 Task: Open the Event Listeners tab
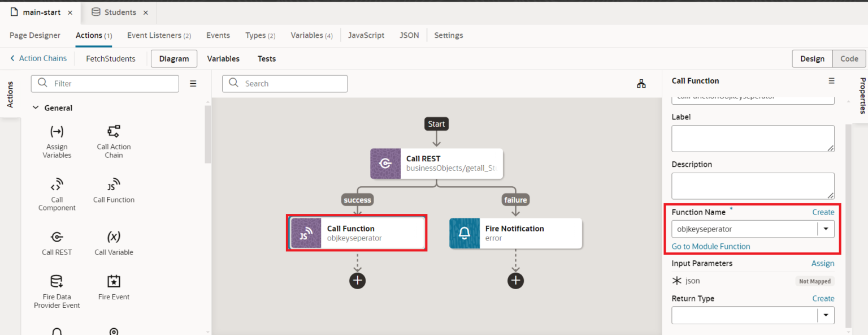pos(159,35)
